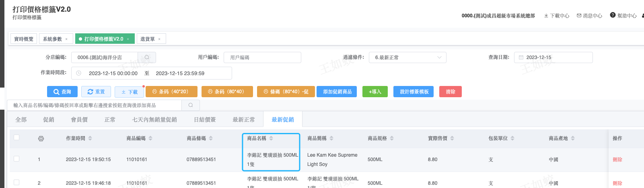The image size is (644, 188).
Task: Check the checkbox for row 1
Action: 16,159
